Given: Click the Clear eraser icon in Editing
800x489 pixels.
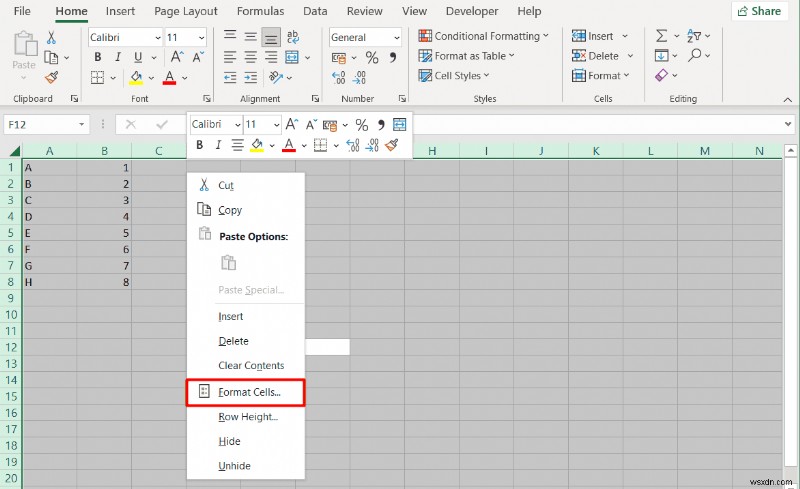Looking at the screenshot, I should tap(661, 76).
